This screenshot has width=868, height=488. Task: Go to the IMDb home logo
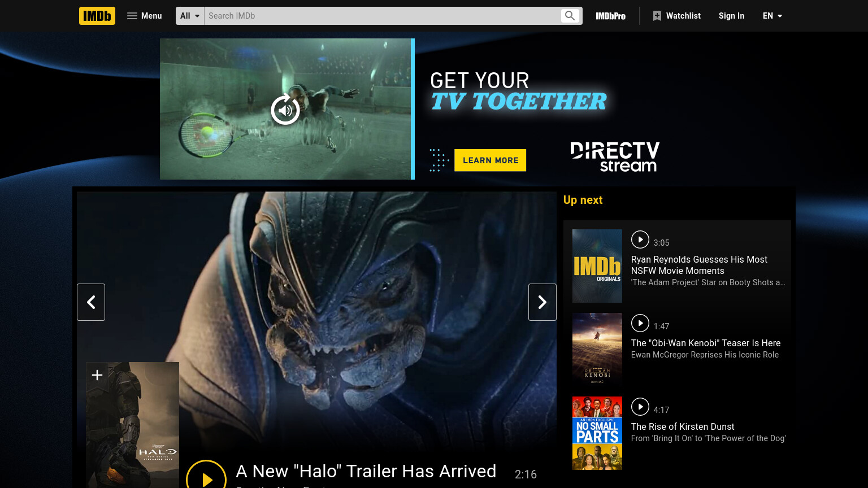click(97, 16)
